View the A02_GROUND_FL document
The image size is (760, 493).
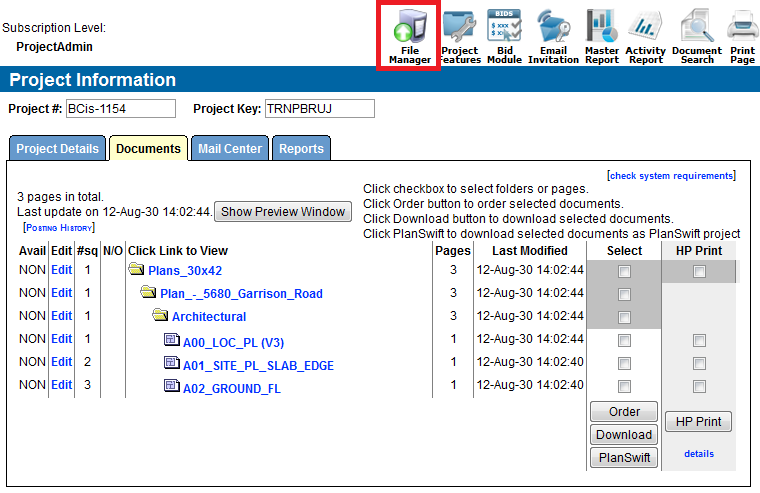click(x=232, y=389)
